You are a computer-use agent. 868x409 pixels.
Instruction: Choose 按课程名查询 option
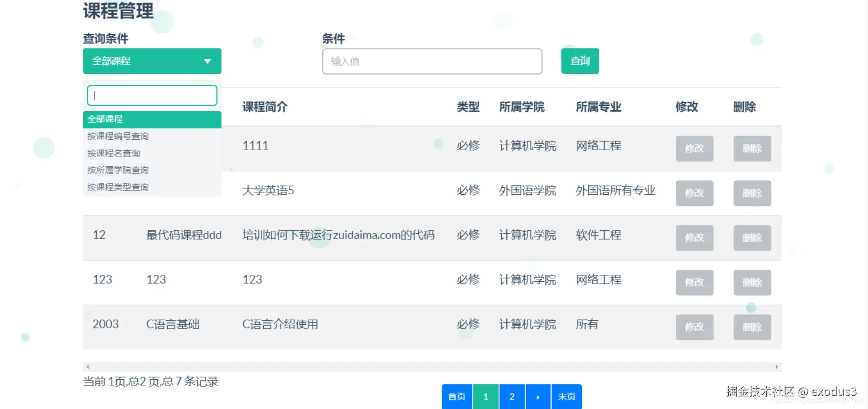(x=152, y=153)
